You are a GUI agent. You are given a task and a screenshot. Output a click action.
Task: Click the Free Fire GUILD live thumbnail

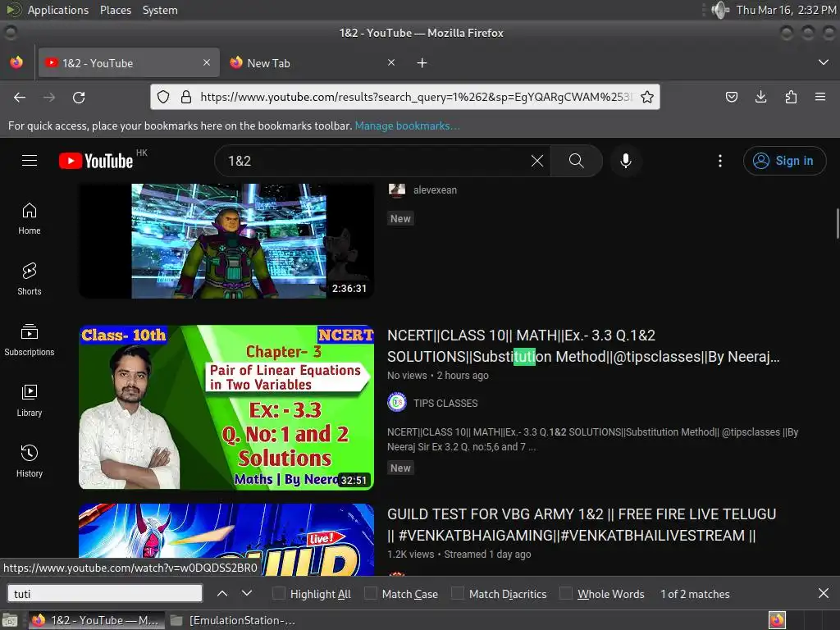tap(226, 540)
